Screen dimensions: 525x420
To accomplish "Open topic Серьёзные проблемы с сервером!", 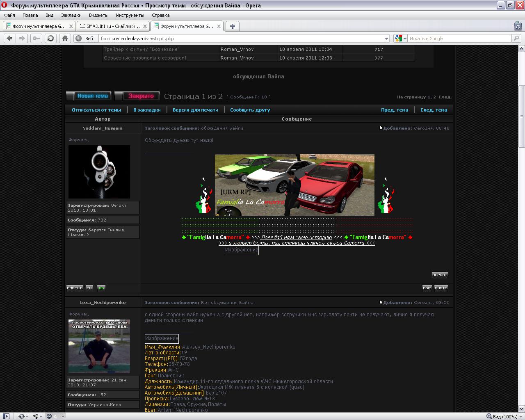I will tap(145, 58).
